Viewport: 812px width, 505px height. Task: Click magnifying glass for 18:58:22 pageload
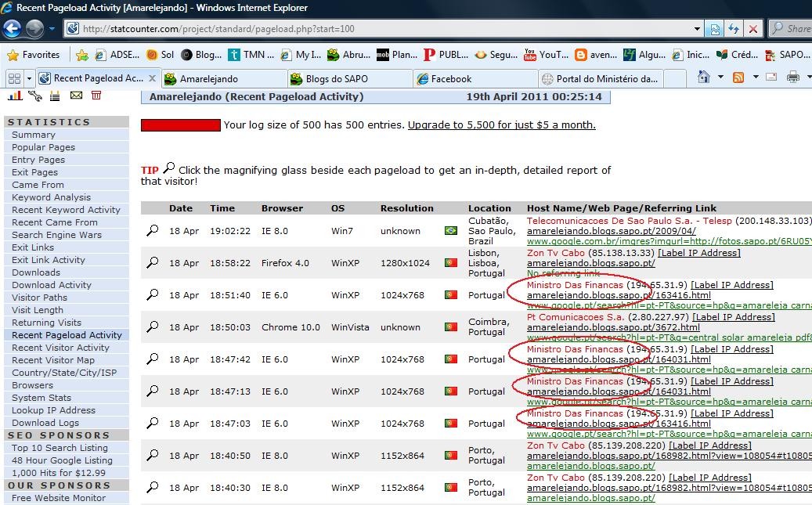click(x=152, y=262)
